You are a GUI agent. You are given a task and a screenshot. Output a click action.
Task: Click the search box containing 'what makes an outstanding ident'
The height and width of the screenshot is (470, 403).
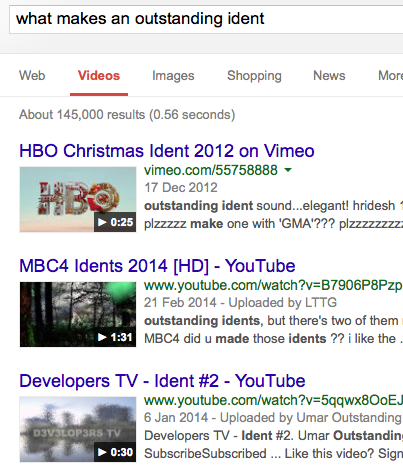[206, 19]
